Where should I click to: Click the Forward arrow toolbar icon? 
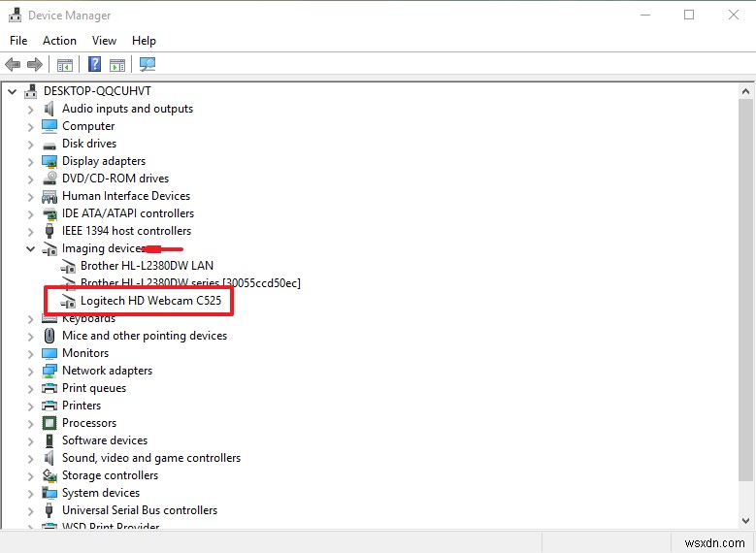35,64
